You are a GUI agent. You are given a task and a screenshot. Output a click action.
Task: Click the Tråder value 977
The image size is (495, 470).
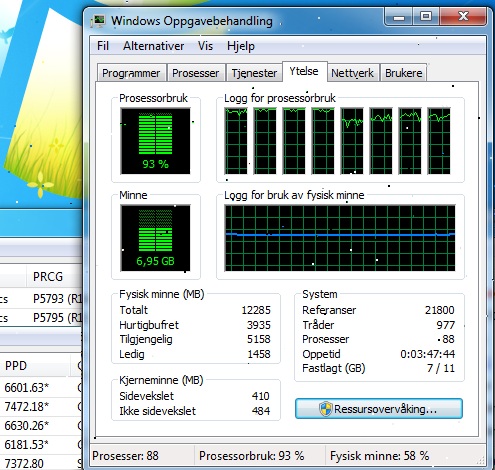click(446, 325)
